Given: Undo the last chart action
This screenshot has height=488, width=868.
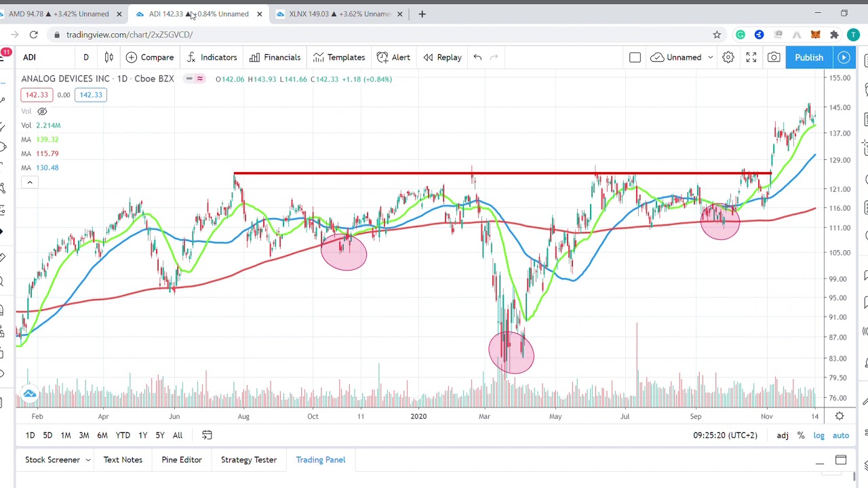Looking at the screenshot, I should coord(477,58).
